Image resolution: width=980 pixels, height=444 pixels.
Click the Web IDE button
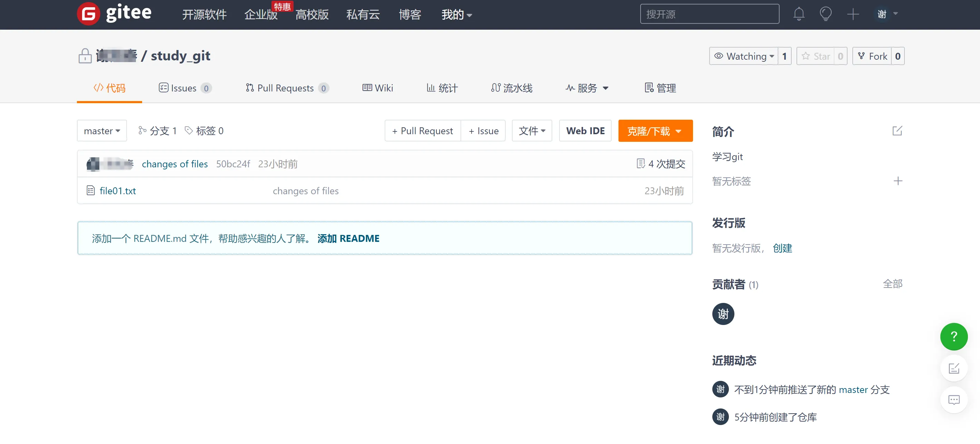585,131
